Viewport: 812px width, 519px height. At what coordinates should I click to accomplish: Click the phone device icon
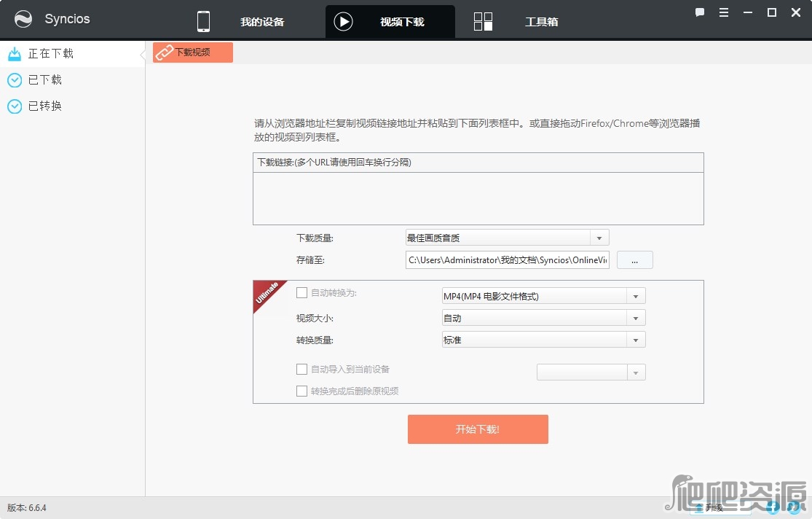pos(203,21)
